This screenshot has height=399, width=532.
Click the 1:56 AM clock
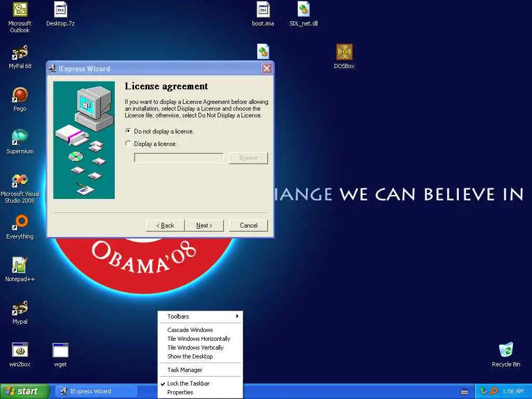click(513, 391)
